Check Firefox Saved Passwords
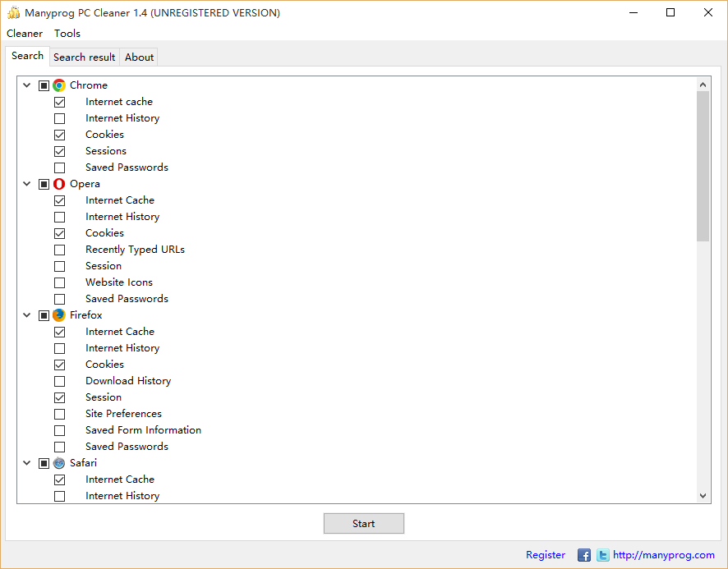 59,447
